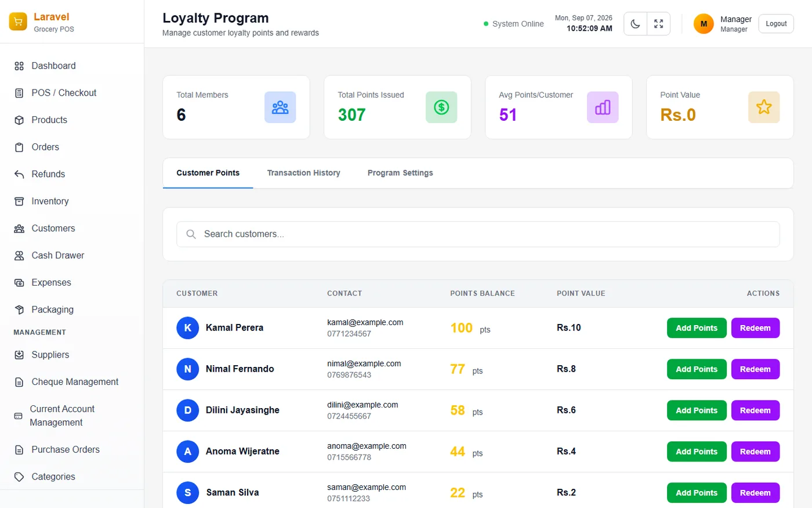The image size is (812, 508).
Task: Click the Logout button
Action: point(776,24)
